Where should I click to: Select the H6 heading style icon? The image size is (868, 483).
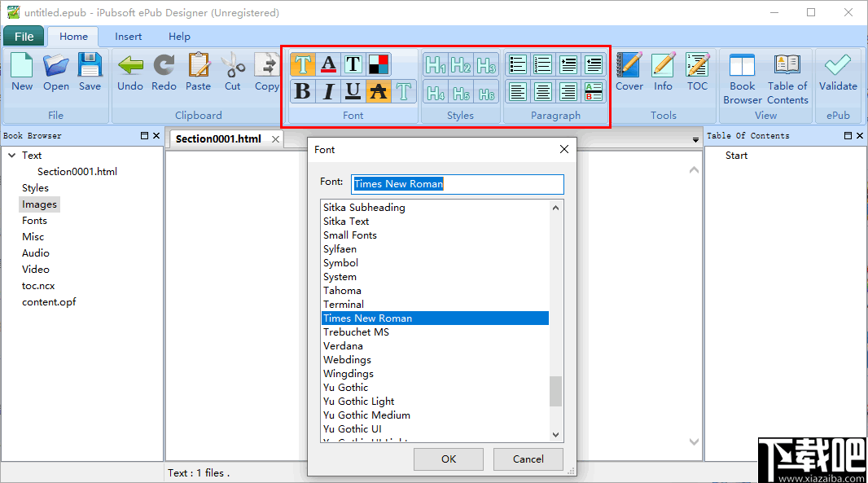coord(487,92)
